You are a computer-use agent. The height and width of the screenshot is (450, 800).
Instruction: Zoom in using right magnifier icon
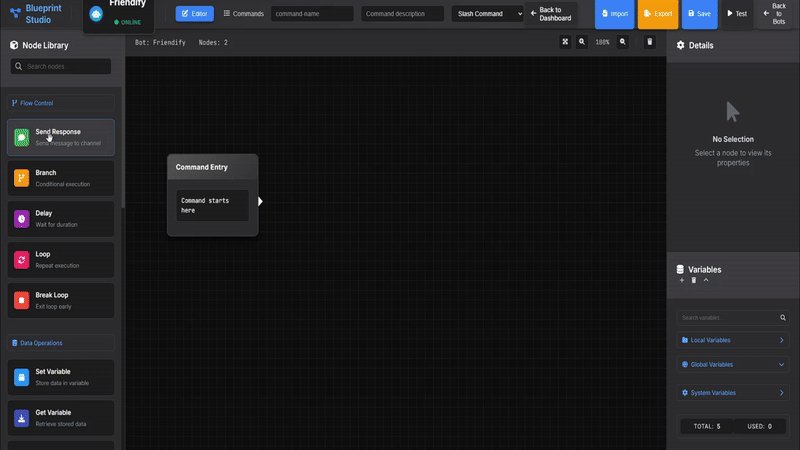(622, 42)
